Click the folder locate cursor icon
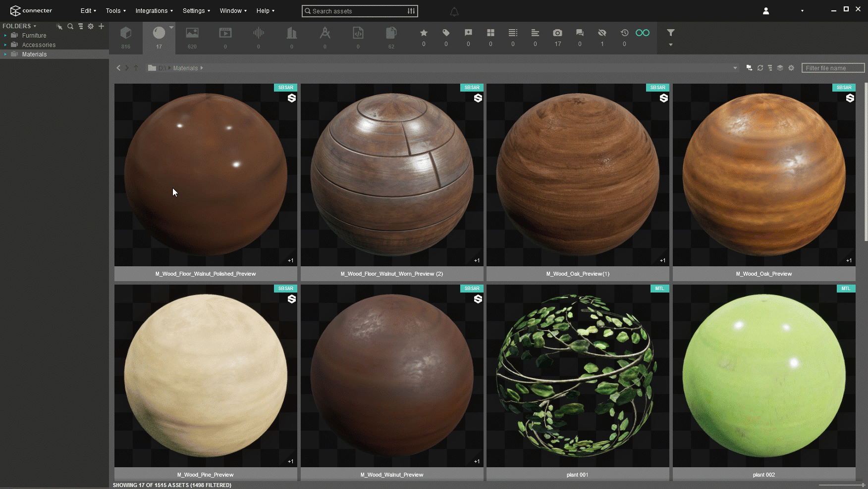The height and width of the screenshot is (489, 868). [x=59, y=26]
